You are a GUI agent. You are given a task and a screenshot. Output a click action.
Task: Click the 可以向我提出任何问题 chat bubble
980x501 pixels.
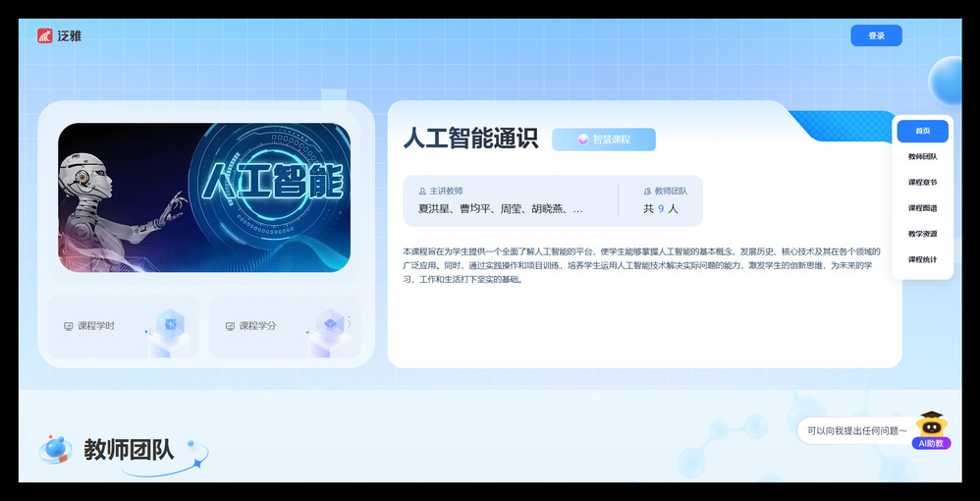pos(855,430)
